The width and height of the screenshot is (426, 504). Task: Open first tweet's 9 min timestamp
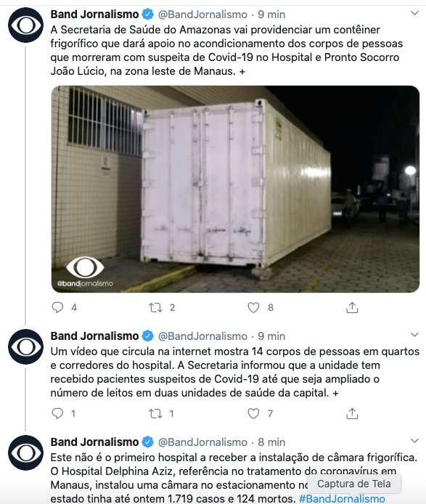(271, 15)
